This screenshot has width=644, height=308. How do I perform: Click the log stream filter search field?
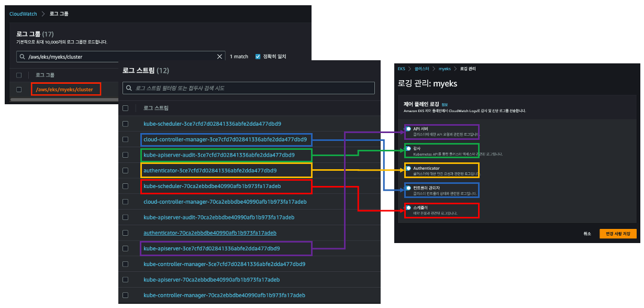click(249, 88)
